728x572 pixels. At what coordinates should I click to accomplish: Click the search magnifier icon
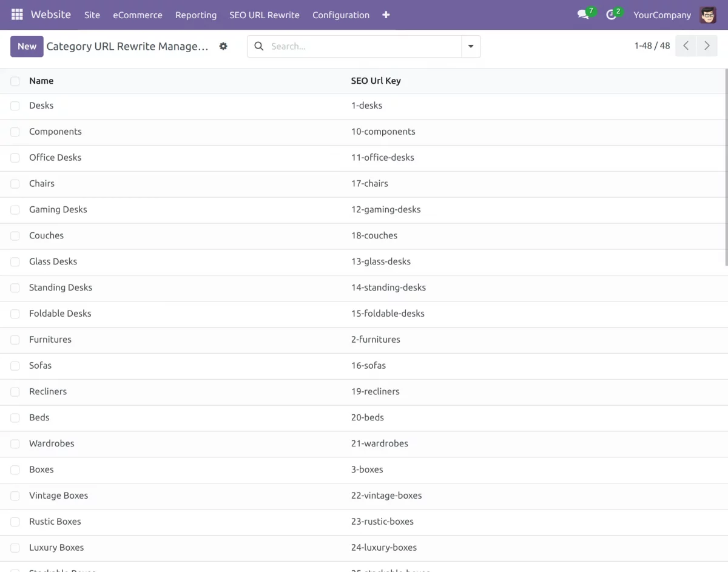click(258, 46)
